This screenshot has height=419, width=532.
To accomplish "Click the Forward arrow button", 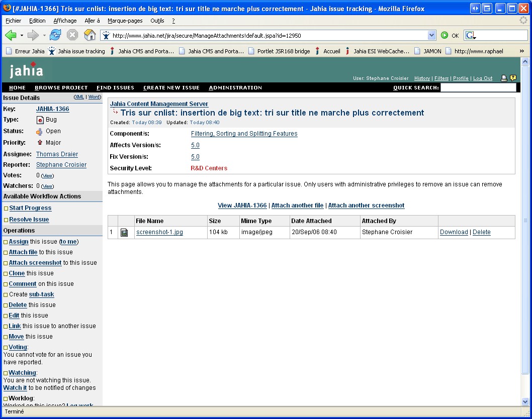I will [33, 35].
